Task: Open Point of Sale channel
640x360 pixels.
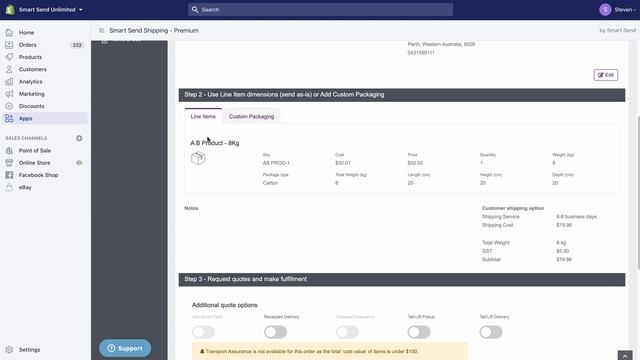Action: click(35, 151)
